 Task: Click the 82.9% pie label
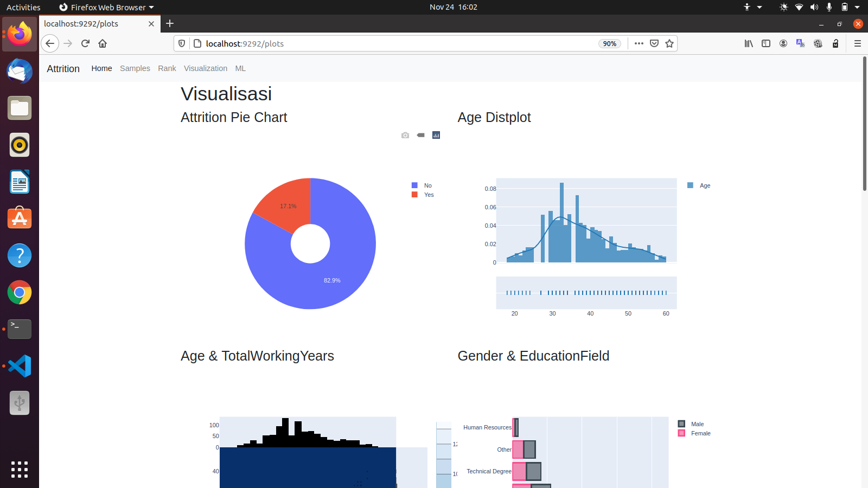pyautogui.click(x=332, y=280)
